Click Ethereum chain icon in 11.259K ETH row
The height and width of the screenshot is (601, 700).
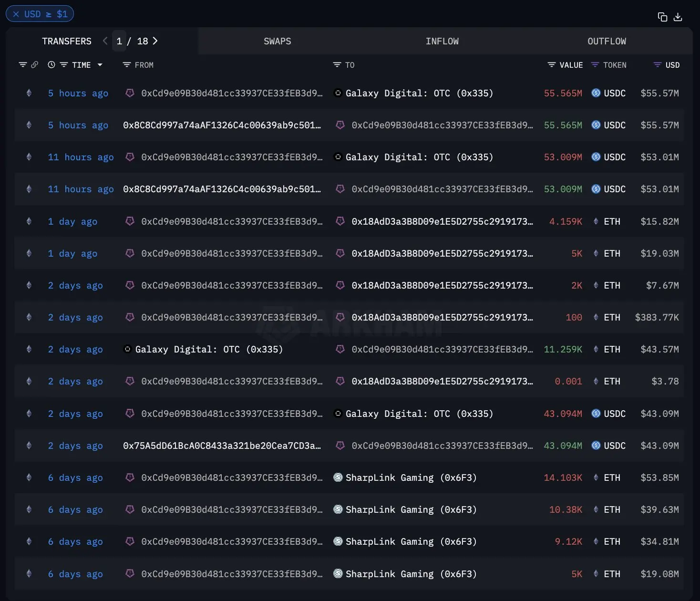click(x=29, y=349)
